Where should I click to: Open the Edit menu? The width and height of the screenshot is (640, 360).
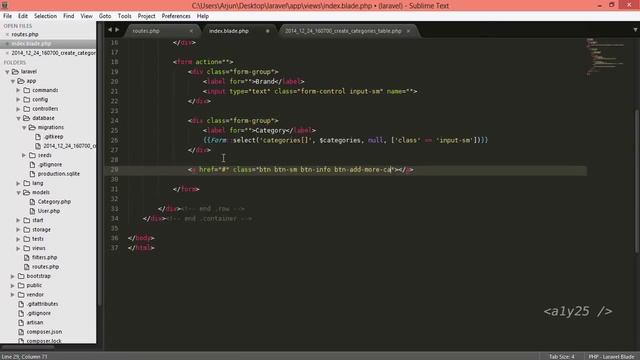coord(23,16)
